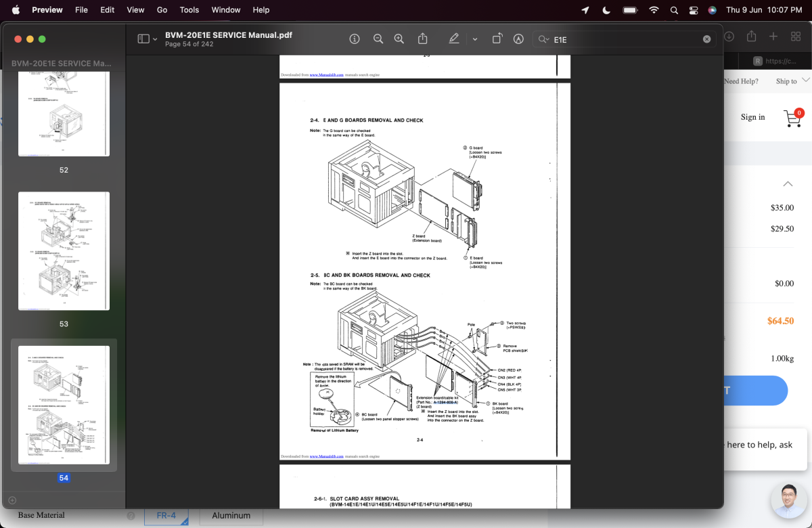
Task: Open the File menu
Action: point(81,9)
